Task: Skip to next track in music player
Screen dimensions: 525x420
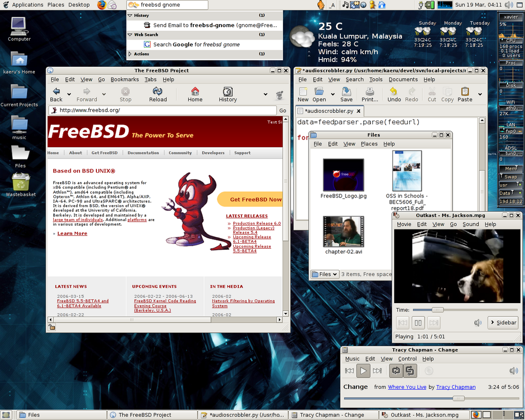Action: (377, 371)
